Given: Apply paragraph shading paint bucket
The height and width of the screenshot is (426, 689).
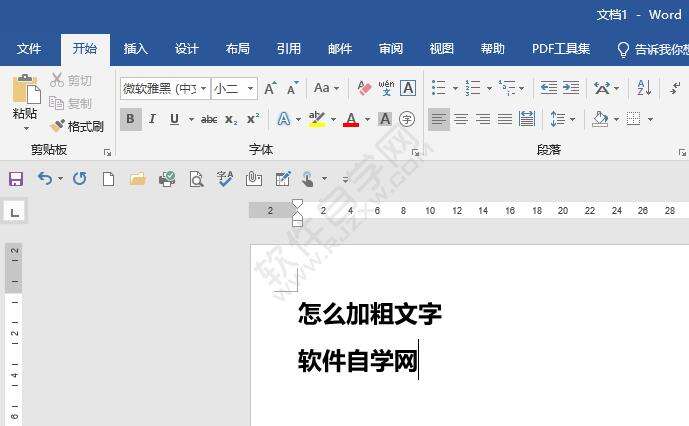Looking at the screenshot, I should 600,119.
